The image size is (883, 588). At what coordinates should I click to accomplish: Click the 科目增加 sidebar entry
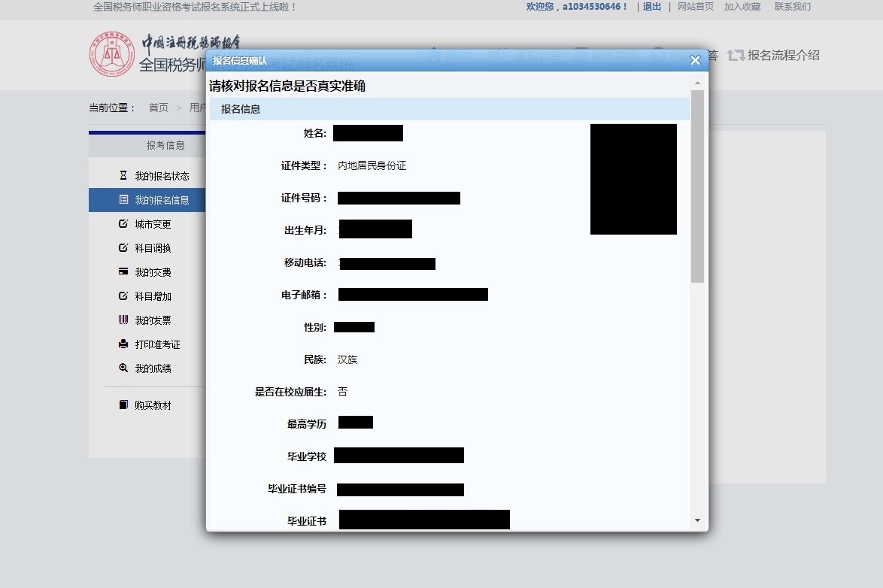coord(152,296)
